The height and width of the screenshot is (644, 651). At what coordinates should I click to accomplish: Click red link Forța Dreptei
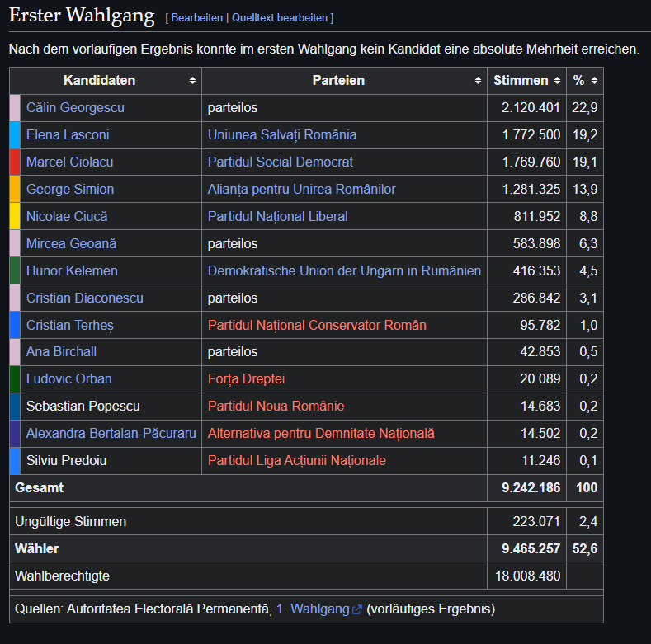coord(246,378)
